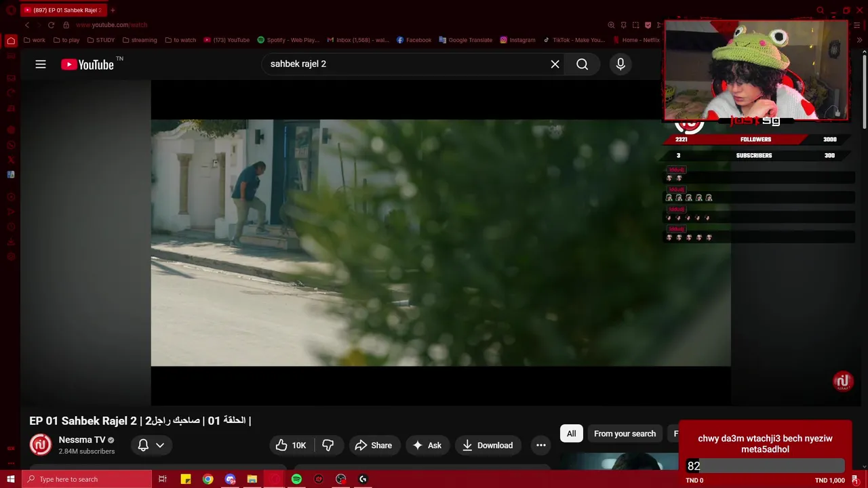
Task: Open the YouTube guide hamburger menu
Action: [x=41, y=64]
